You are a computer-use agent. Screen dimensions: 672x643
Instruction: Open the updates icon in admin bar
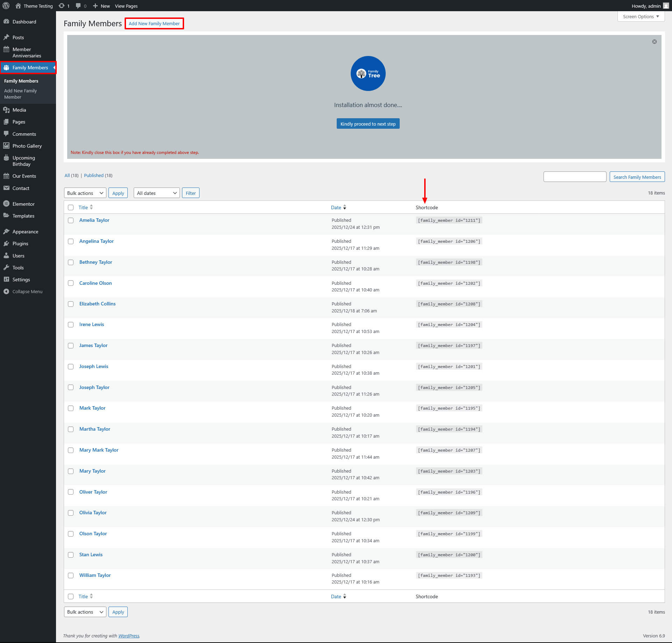(62, 6)
